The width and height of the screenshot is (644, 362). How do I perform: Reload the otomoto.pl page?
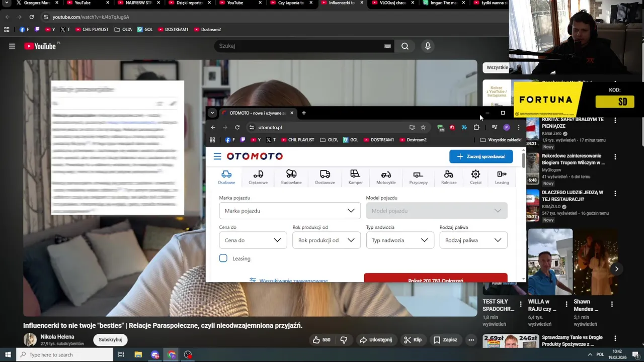click(237, 127)
